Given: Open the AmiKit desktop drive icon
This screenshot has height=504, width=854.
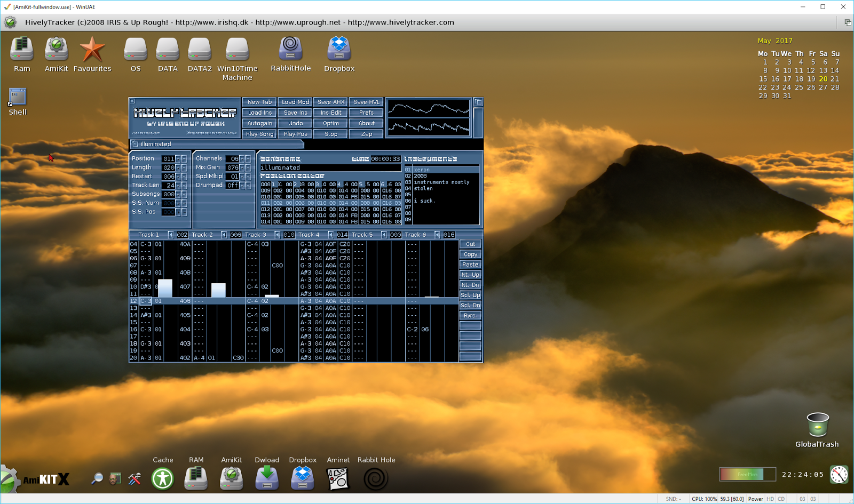Looking at the screenshot, I should [56, 49].
